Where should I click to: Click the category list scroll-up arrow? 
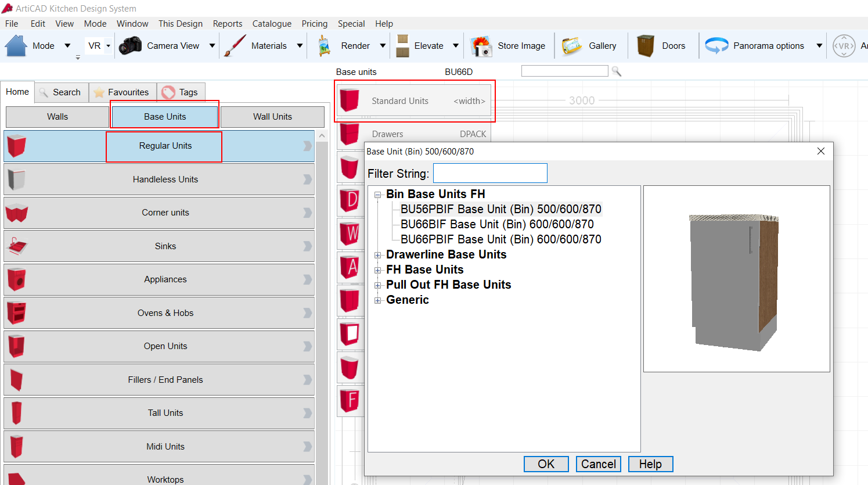322,135
